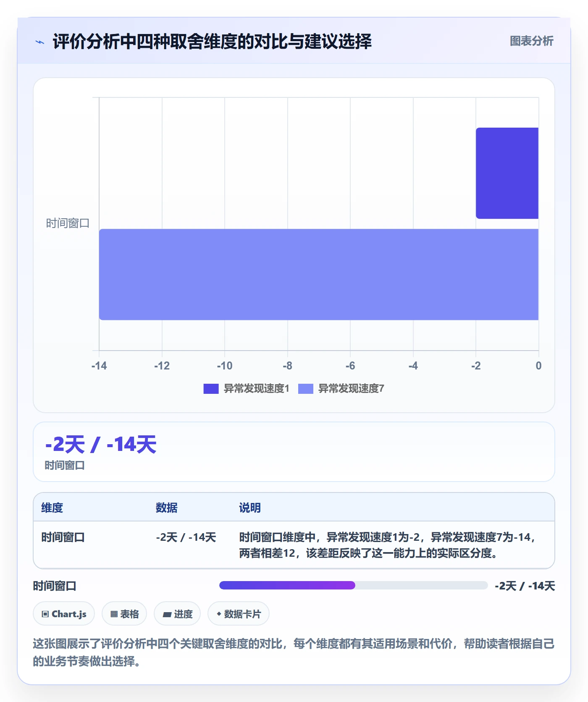Click the 时间窗口 cell in table row

click(63, 537)
